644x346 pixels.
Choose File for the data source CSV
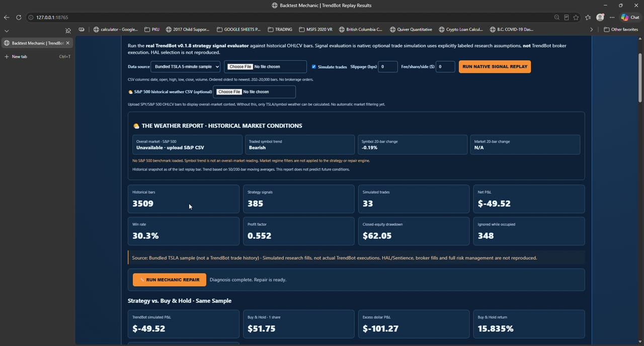[240, 66]
